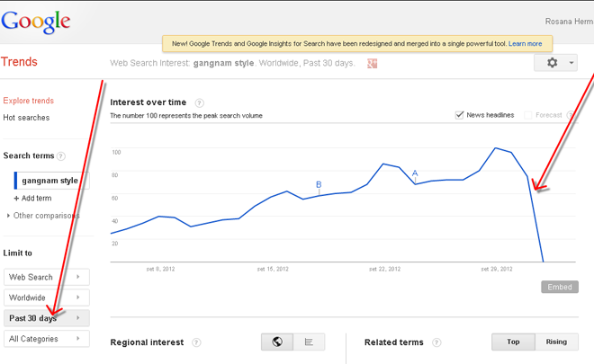Click the 'Limit to' heading text
The height and width of the screenshot is (364, 594).
[17, 253]
